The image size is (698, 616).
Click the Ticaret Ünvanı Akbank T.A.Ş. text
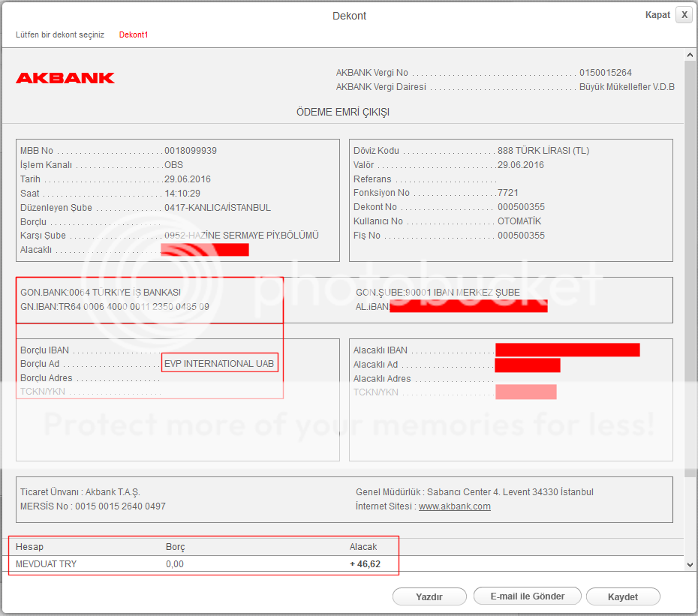tap(80, 491)
